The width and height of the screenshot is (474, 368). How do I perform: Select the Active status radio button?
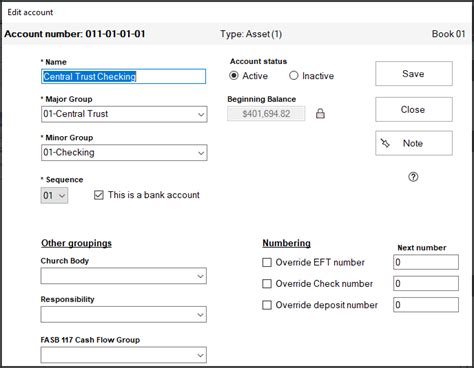(x=234, y=76)
